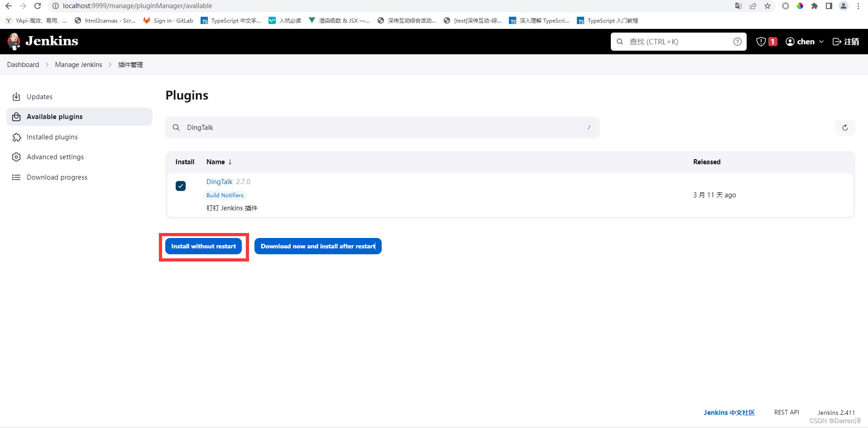Click the Build Notifiers tag

point(225,195)
